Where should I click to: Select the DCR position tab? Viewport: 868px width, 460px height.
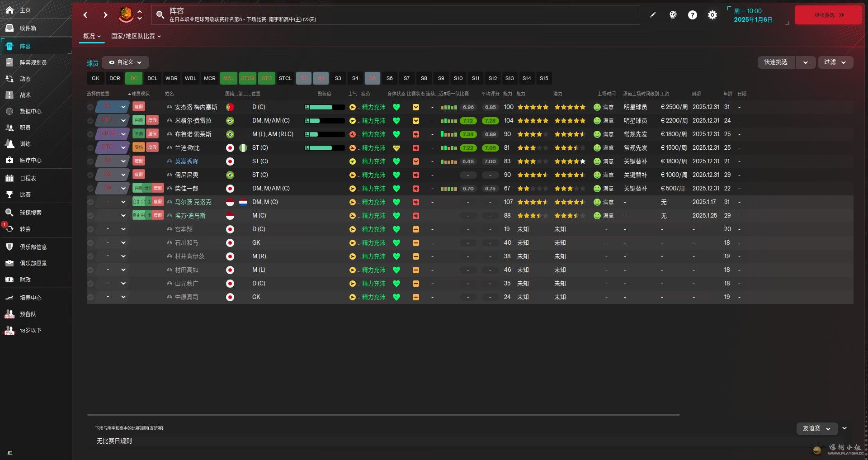pos(115,78)
